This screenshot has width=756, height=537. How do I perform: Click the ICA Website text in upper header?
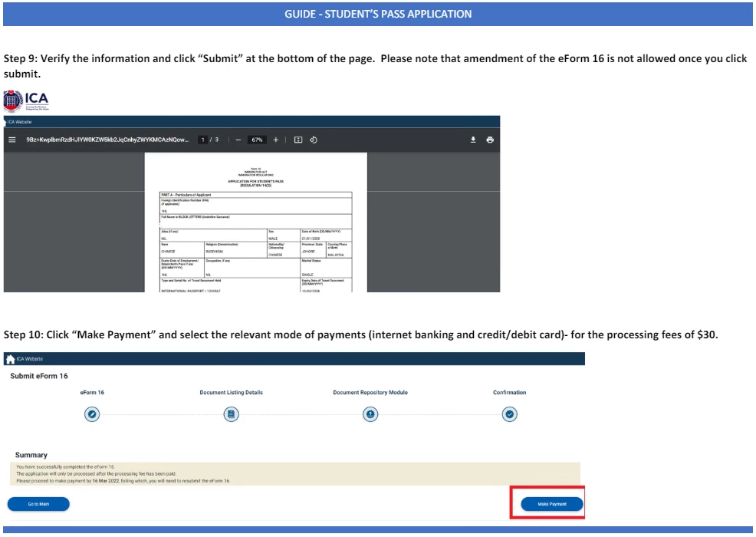(19, 122)
